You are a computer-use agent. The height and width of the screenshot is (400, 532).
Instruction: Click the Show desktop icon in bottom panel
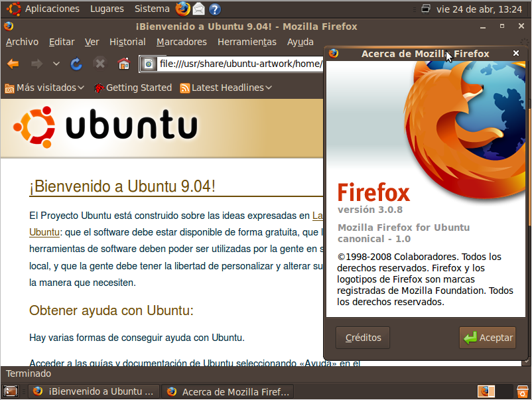(11, 391)
